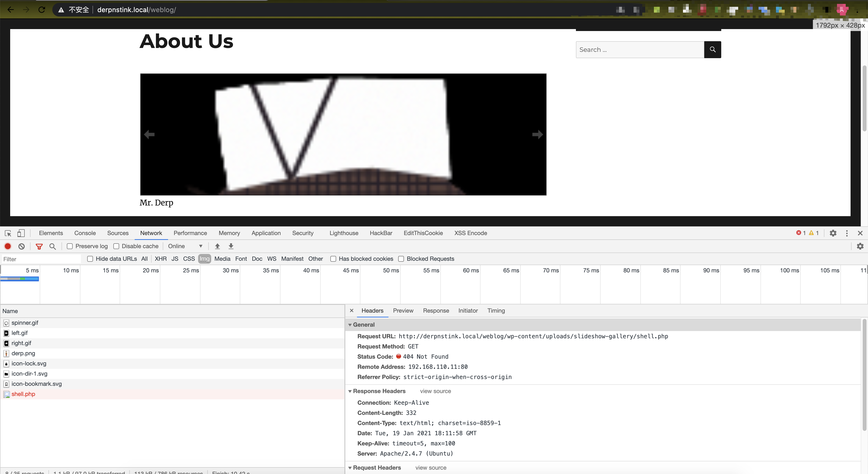Toggle the device toolbar icon
Image resolution: width=868 pixels, height=474 pixels.
coord(21,233)
